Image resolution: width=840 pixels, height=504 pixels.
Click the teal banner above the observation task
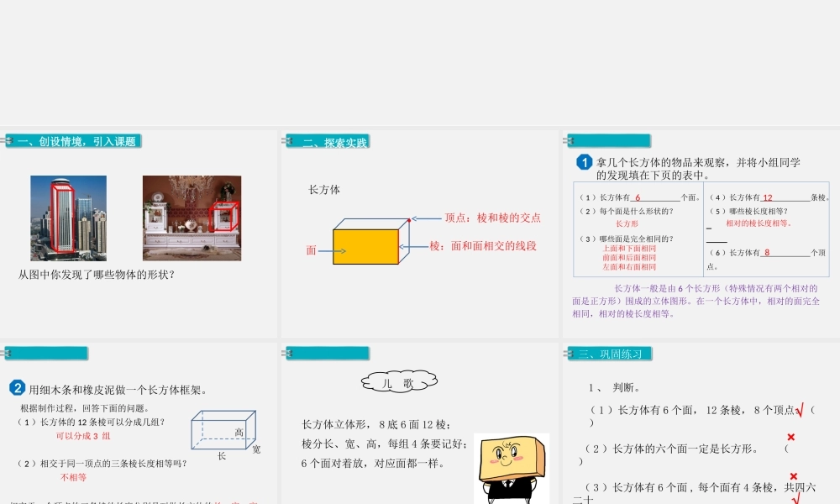(609, 139)
